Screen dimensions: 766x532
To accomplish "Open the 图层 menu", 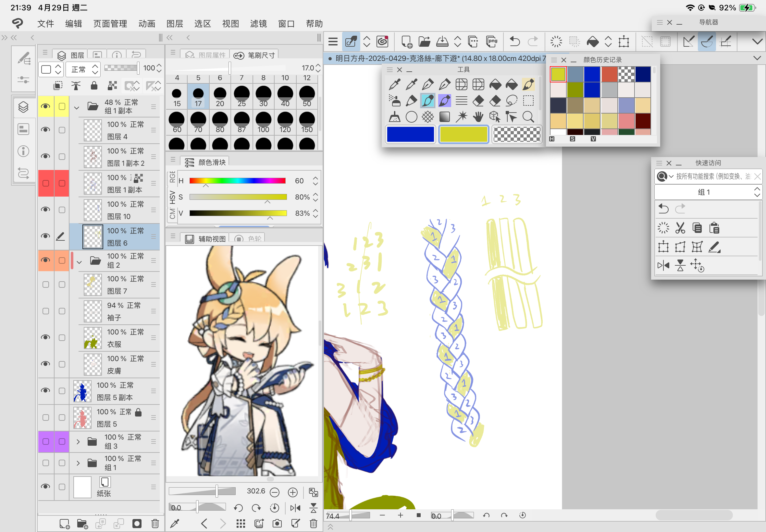I will coord(175,24).
